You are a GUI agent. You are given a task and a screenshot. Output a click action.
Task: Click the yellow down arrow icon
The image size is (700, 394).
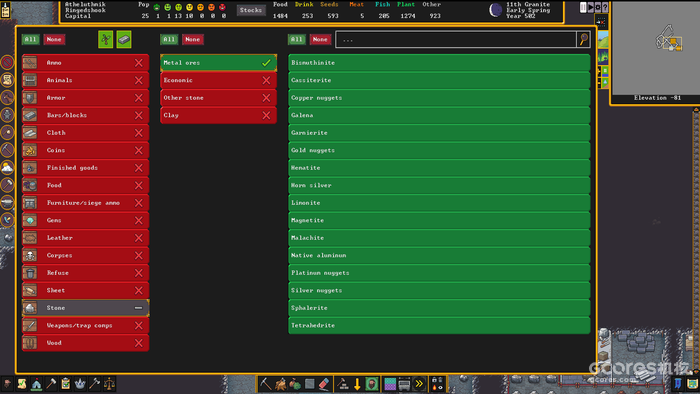coord(357,384)
